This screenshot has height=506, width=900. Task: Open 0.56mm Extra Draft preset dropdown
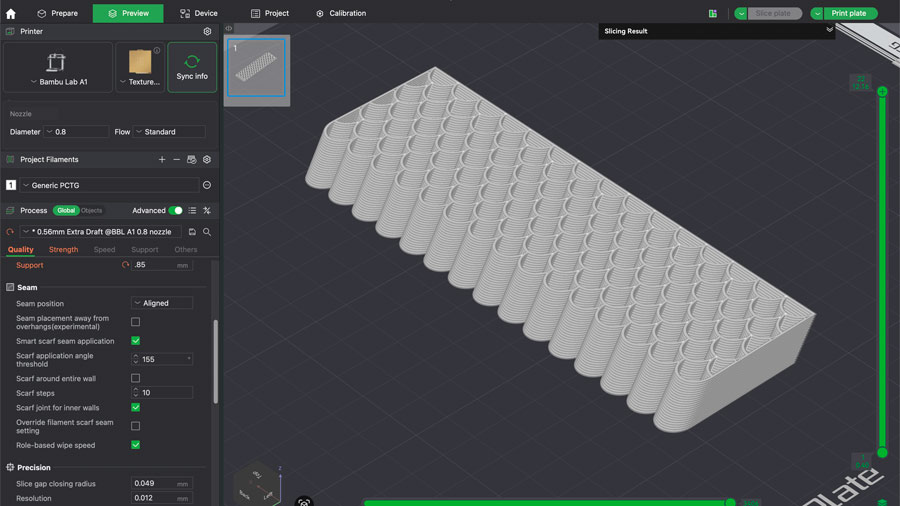[x=100, y=232]
